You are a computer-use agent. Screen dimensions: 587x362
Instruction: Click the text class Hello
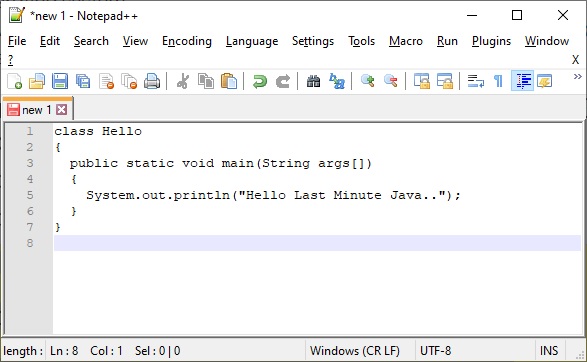coord(98,131)
